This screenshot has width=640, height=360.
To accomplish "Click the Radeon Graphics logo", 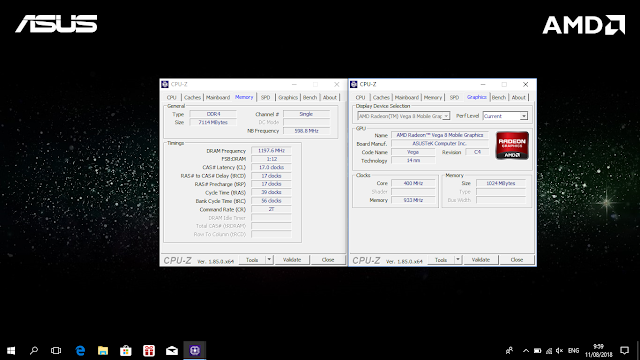I will click(x=512, y=145).
